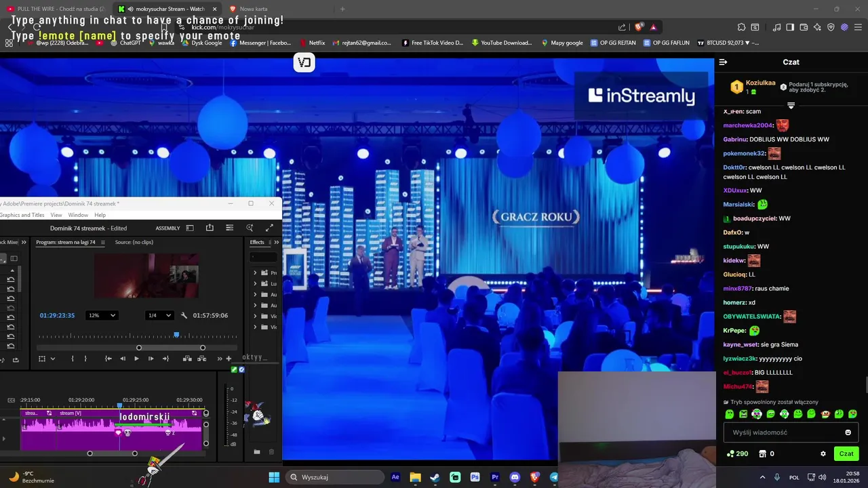Image resolution: width=868 pixels, height=488 pixels.
Task: Open channel points shop icon
Action: coord(762,453)
